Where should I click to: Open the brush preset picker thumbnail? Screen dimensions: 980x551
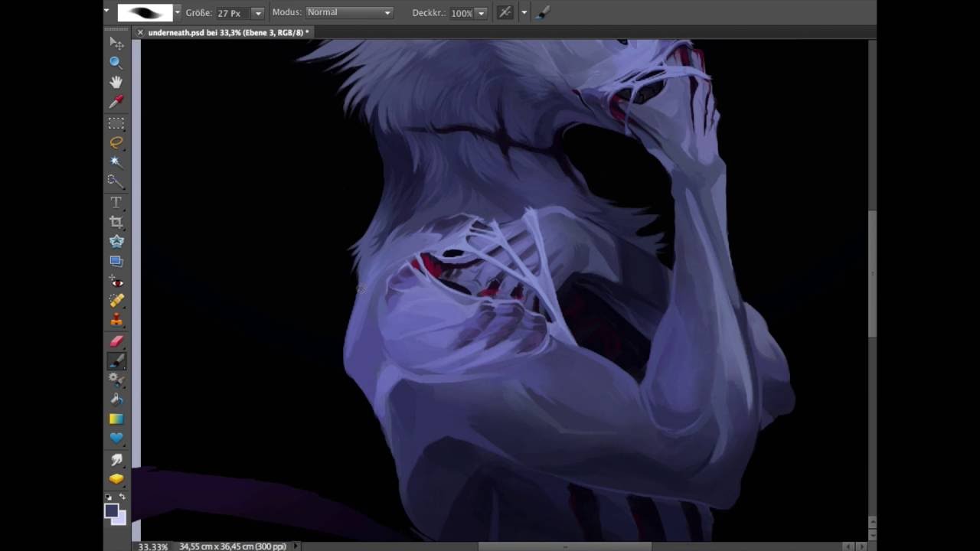point(145,13)
